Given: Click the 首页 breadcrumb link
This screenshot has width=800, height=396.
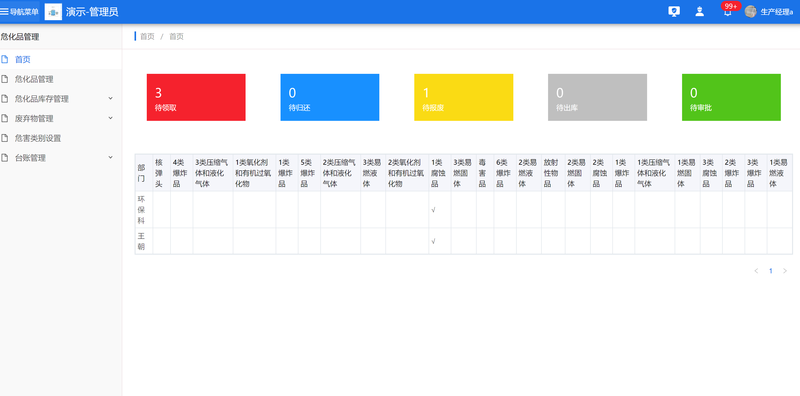Looking at the screenshot, I should [x=147, y=36].
